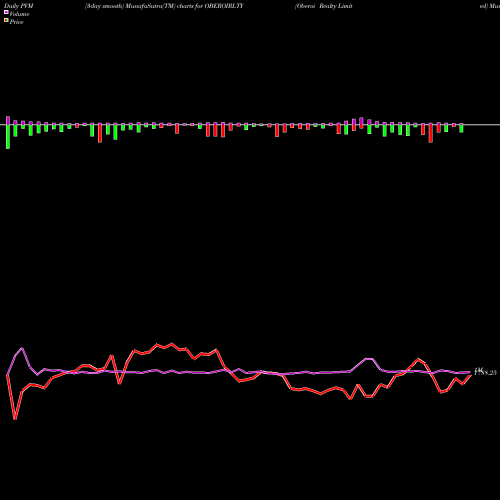The height and width of the screenshot is (500, 500).
Task: Select the Volume legend label
Action: (19, 14)
